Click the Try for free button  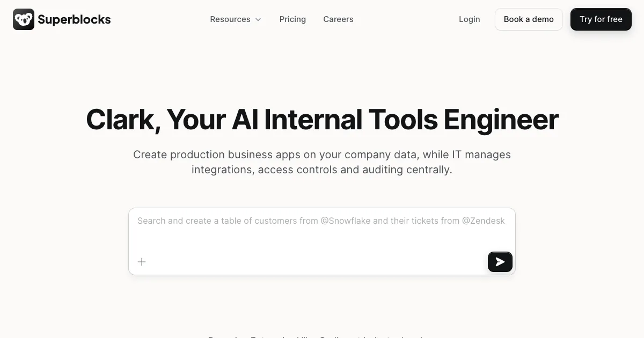[601, 19]
